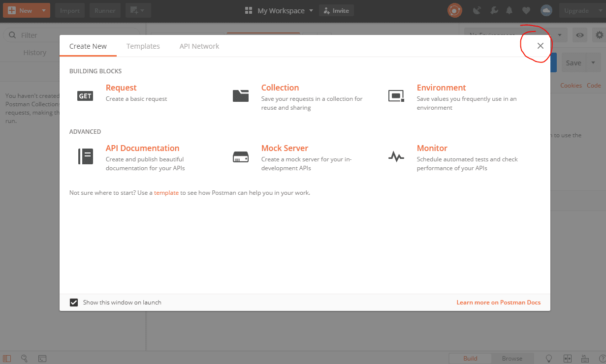
Task: Open the new window dropdown button
Action: point(138,10)
